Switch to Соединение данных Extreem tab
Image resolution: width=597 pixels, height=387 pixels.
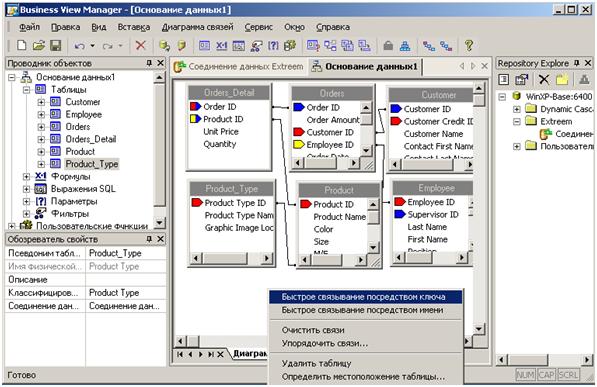239,67
